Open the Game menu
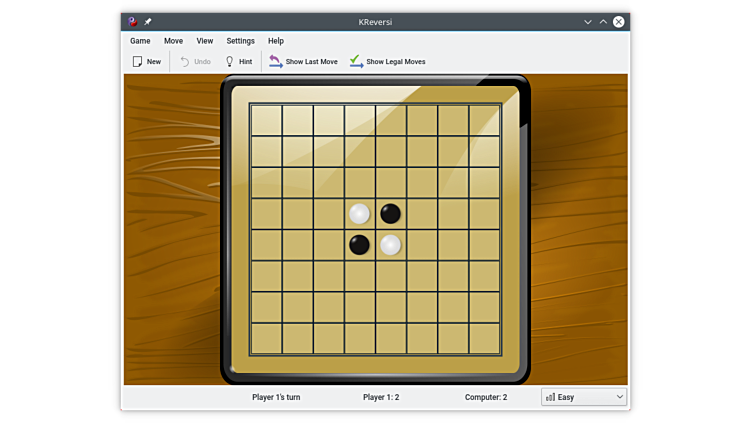 pyautogui.click(x=140, y=41)
